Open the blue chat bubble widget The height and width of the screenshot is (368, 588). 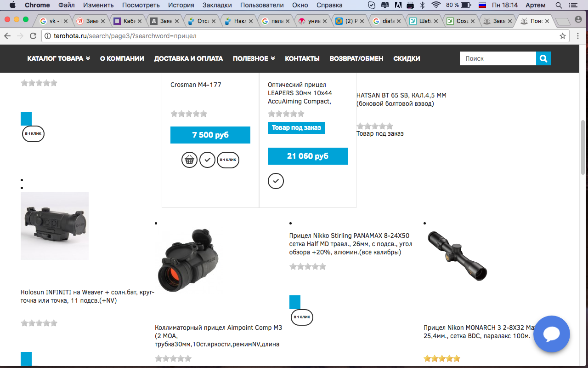click(x=551, y=334)
